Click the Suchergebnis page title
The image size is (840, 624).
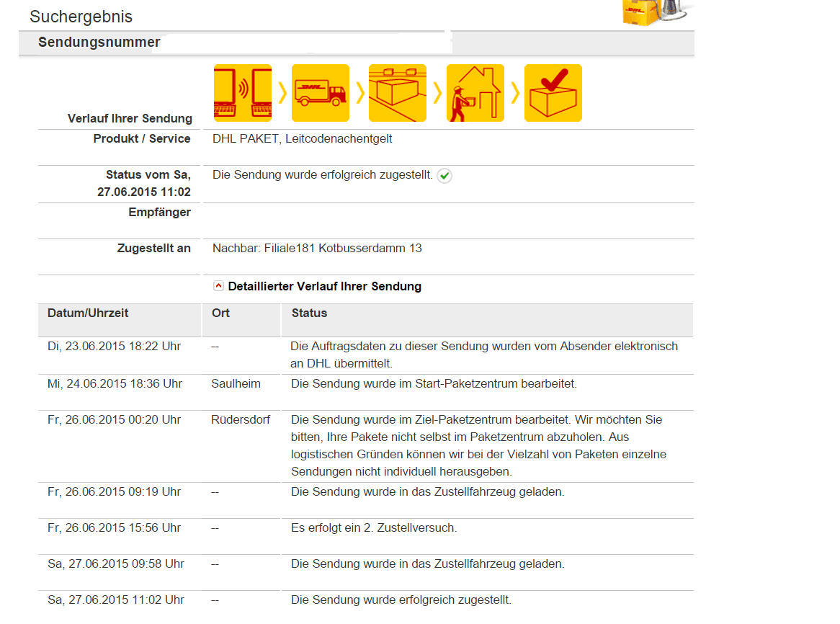point(81,17)
